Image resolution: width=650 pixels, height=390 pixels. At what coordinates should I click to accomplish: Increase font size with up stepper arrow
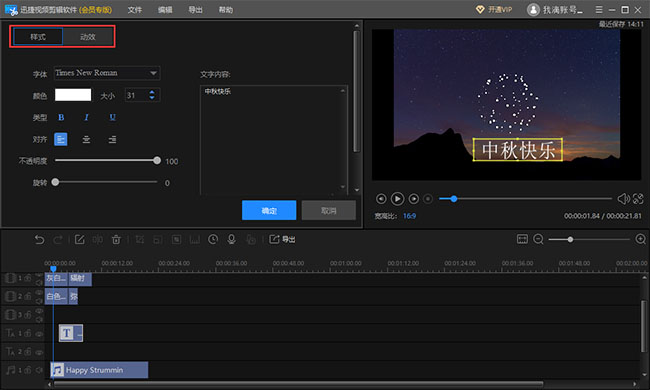click(152, 92)
